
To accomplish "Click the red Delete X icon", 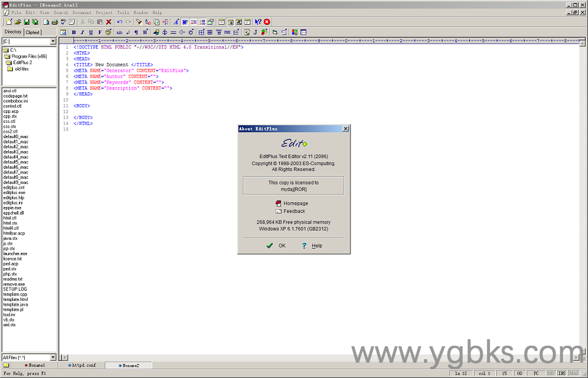I will (108, 22).
